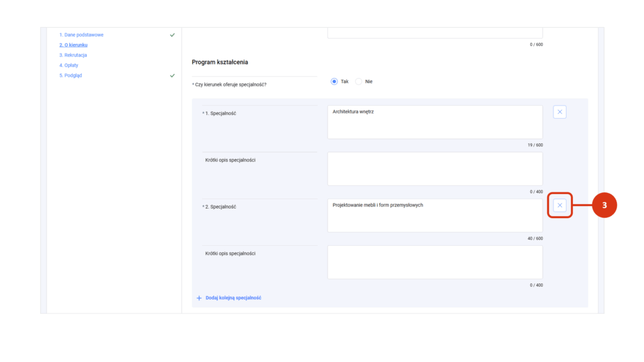644x362 pixels.
Task: Open the Dane podstawowe step
Action: point(81,35)
